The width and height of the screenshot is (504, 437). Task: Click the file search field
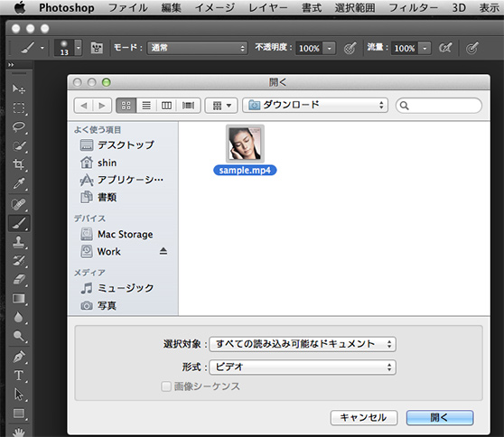coord(439,106)
